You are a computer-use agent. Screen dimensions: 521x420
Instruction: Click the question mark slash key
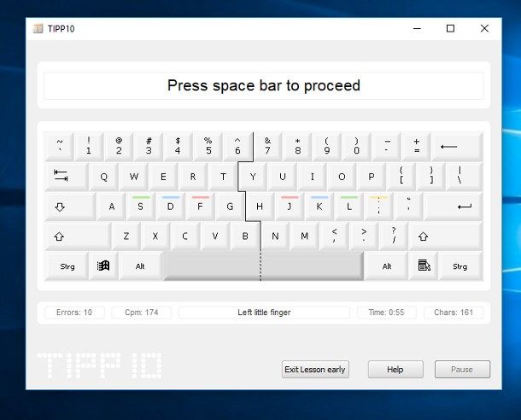(394, 236)
